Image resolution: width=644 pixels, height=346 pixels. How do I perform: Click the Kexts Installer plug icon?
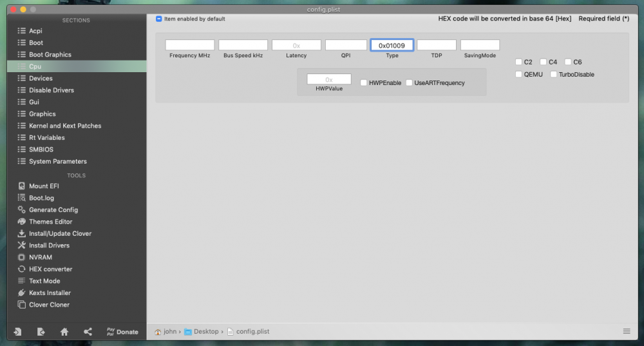click(x=21, y=293)
